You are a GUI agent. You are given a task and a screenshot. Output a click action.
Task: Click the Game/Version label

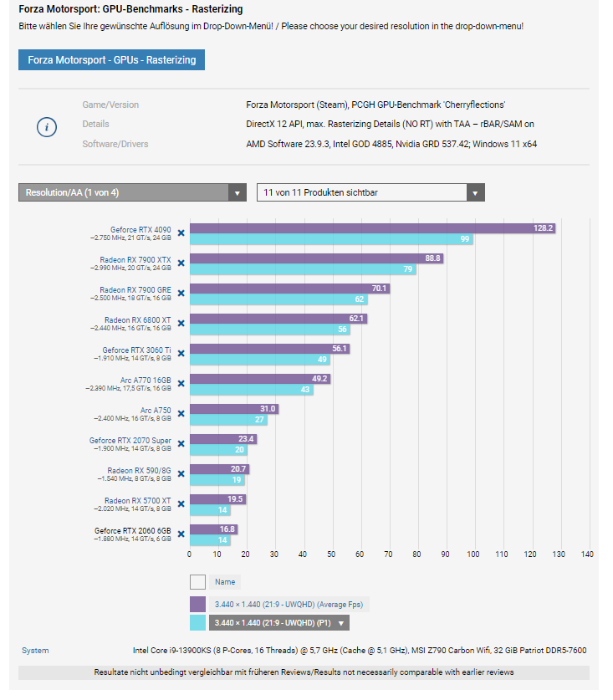110,105
